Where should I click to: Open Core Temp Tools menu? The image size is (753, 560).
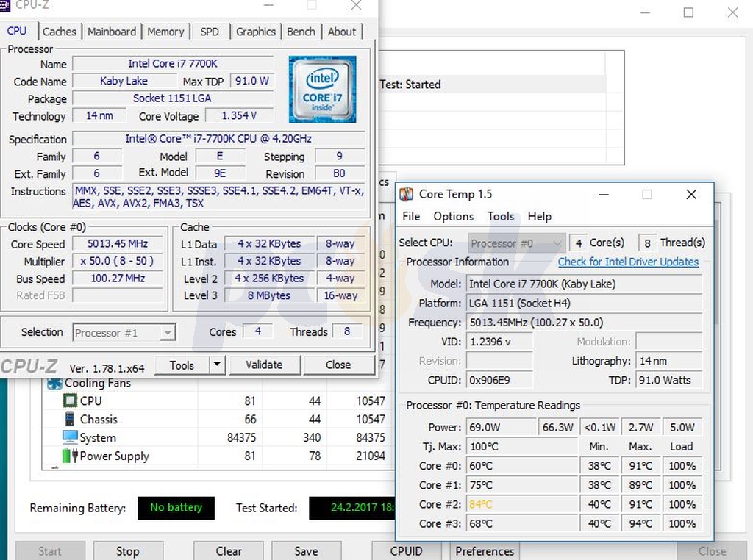501,216
